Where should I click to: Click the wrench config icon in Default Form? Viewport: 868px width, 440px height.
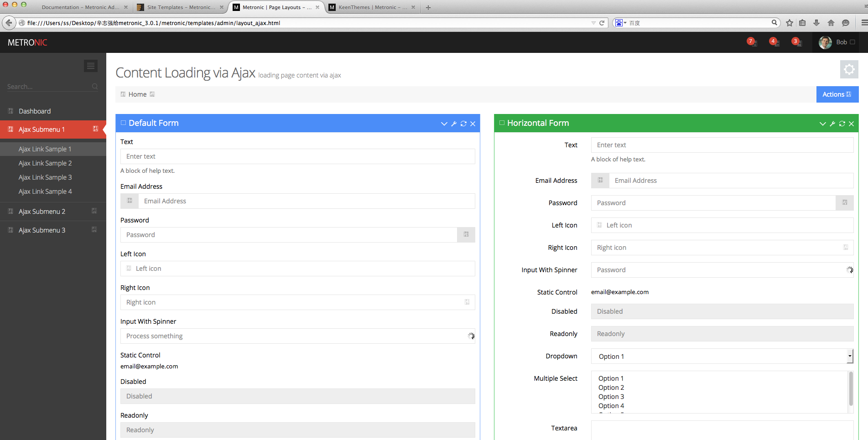[454, 124]
